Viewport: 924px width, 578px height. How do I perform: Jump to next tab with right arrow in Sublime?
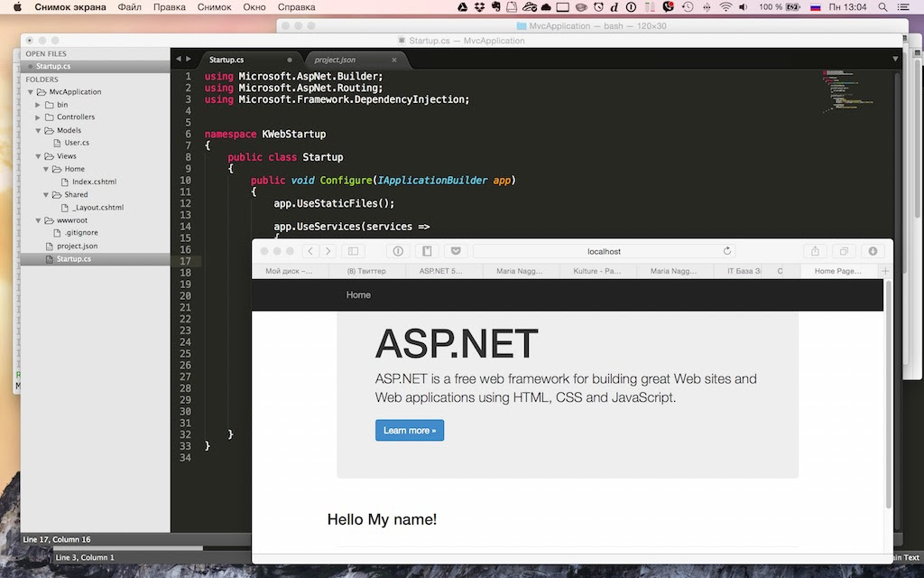(189, 59)
